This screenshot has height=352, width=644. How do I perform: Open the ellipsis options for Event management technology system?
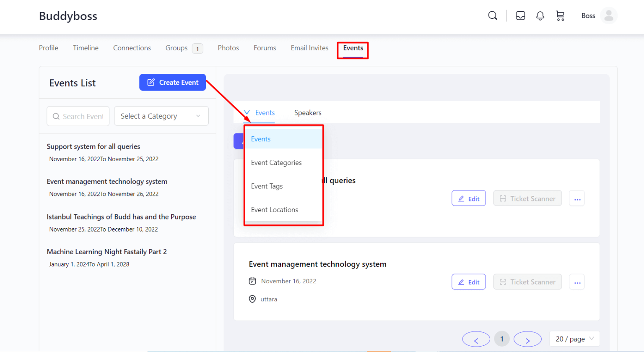point(577,282)
